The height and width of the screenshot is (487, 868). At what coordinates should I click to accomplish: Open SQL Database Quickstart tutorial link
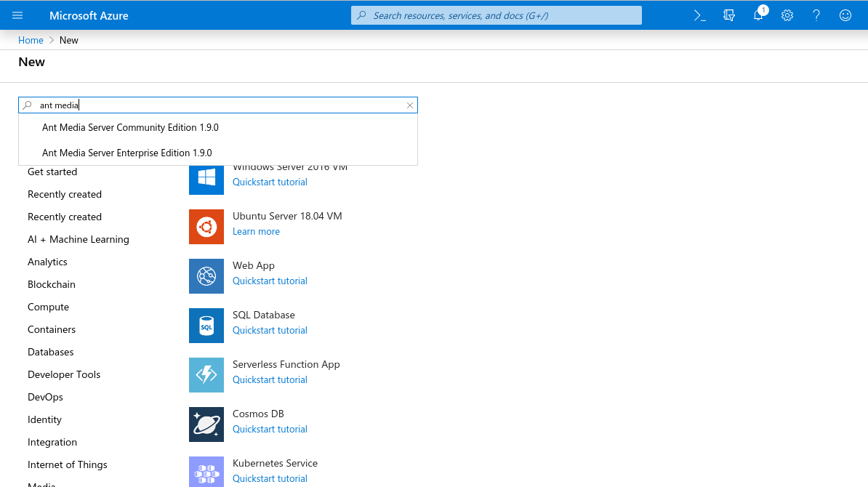click(270, 331)
